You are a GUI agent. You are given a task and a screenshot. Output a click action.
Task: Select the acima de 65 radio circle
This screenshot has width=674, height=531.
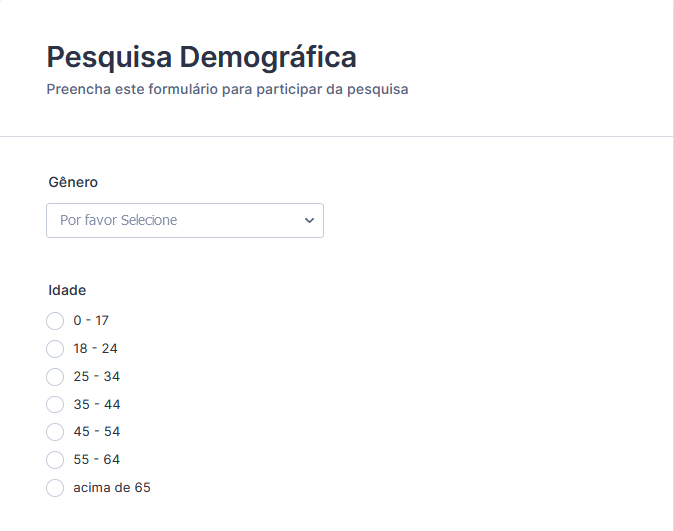tap(55, 488)
